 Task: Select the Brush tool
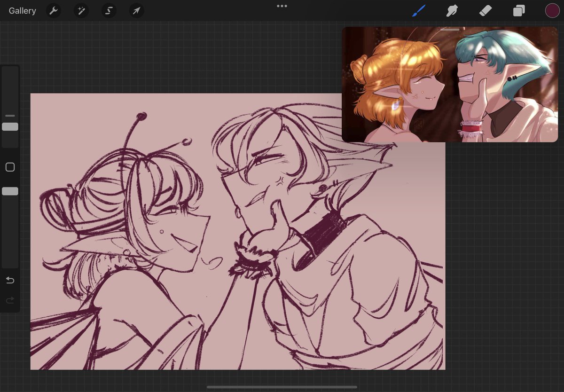418,10
